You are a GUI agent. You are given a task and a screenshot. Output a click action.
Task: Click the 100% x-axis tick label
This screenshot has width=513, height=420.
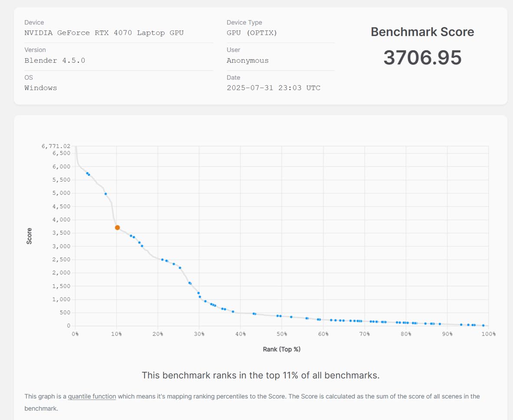[488, 334]
